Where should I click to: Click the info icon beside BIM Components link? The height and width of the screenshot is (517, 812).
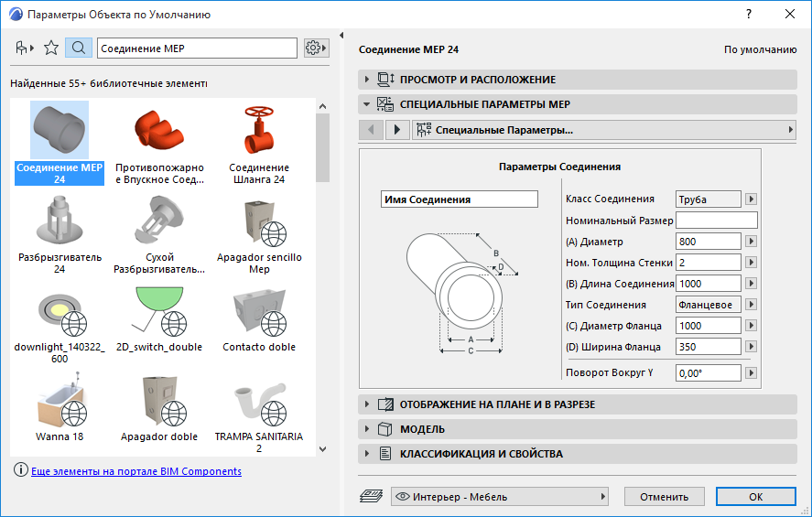pos(21,470)
